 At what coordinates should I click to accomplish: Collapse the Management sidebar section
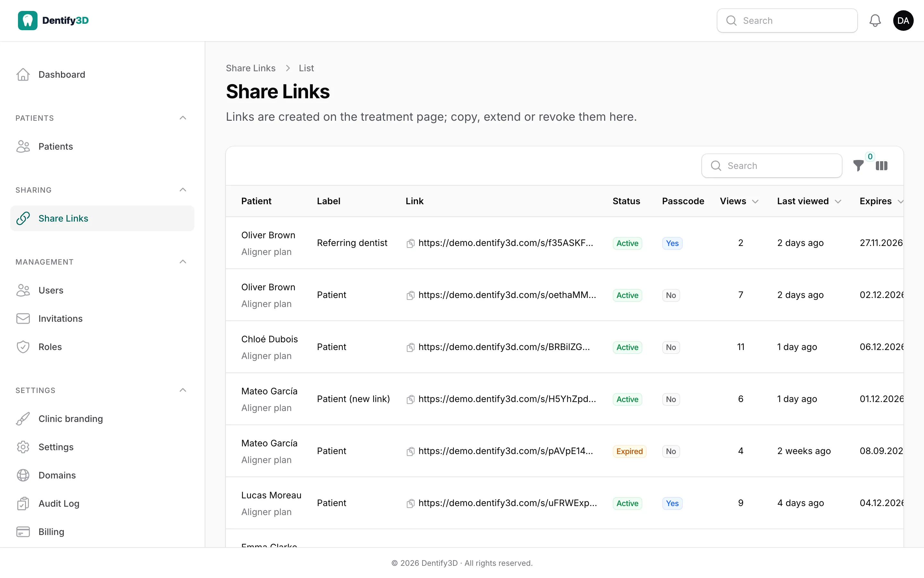183,261
